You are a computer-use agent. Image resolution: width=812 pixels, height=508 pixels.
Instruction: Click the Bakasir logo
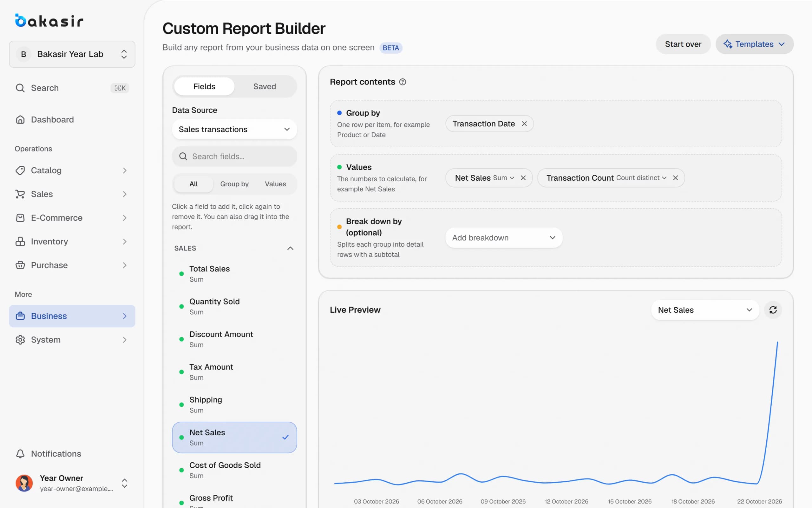(x=49, y=21)
